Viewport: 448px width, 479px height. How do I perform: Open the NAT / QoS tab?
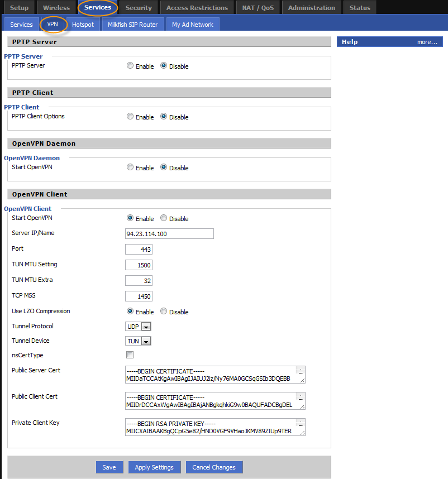(258, 8)
